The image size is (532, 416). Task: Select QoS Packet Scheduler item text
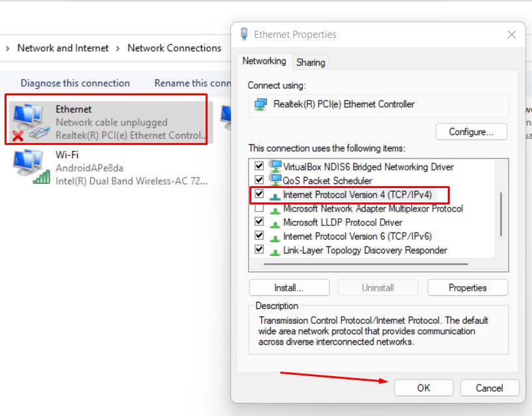(328, 180)
